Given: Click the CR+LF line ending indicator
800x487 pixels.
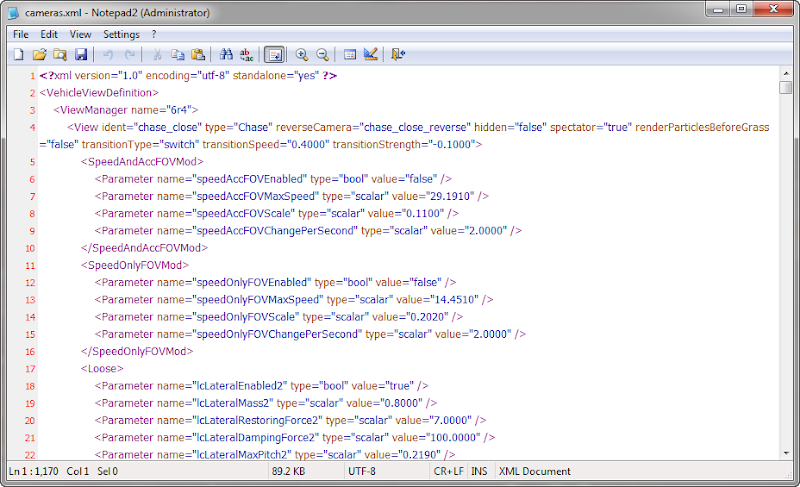Looking at the screenshot, I should click(x=448, y=471).
